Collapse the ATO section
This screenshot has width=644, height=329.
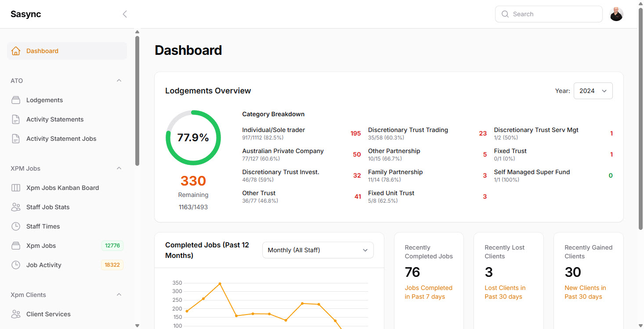pyautogui.click(x=119, y=80)
